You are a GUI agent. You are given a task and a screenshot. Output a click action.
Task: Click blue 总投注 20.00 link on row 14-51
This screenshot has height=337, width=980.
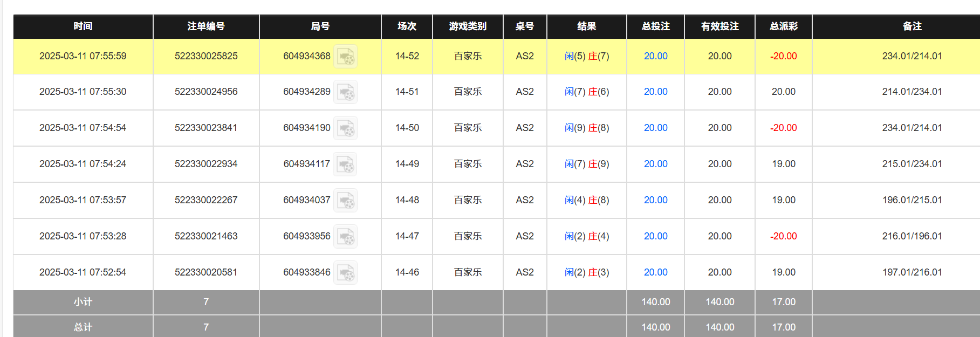click(655, 92)
